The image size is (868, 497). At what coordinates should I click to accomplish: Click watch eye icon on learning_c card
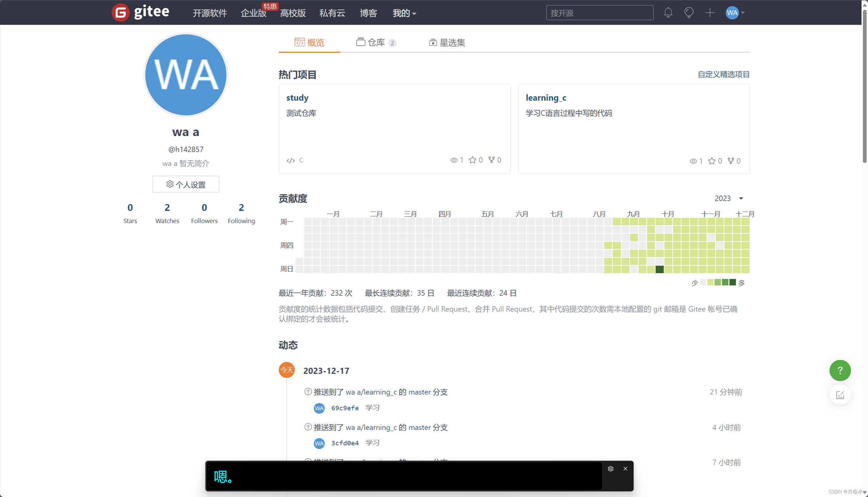pos(693,161)
